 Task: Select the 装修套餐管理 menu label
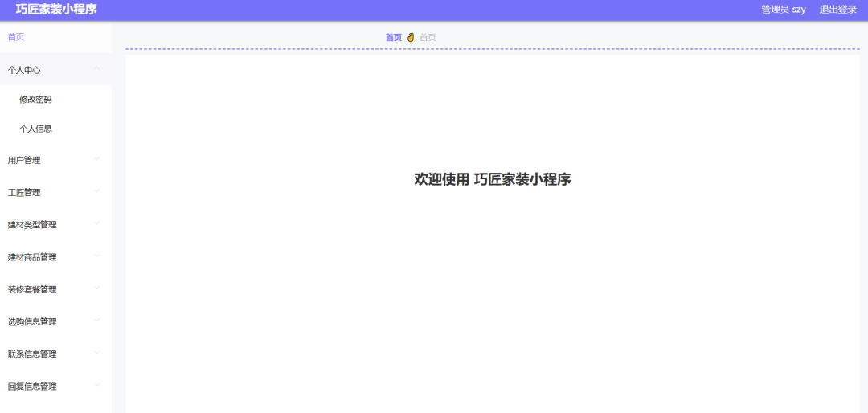tap(32, 289)
